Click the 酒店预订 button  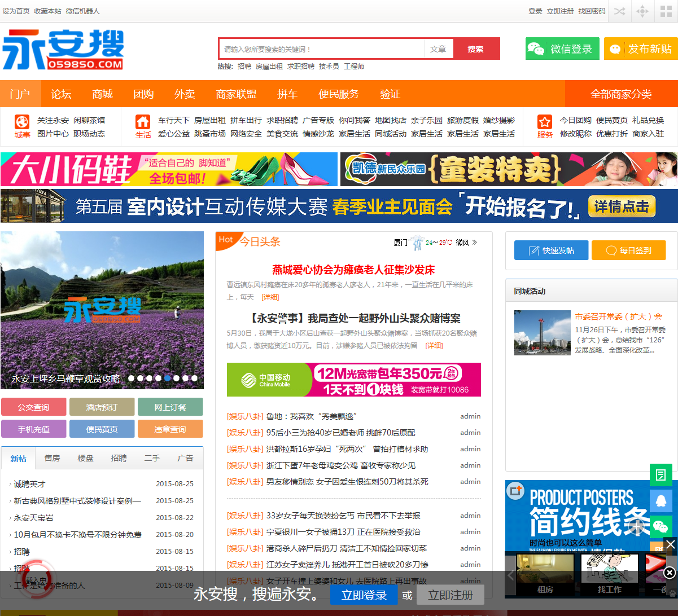click(x=102, y=407)
